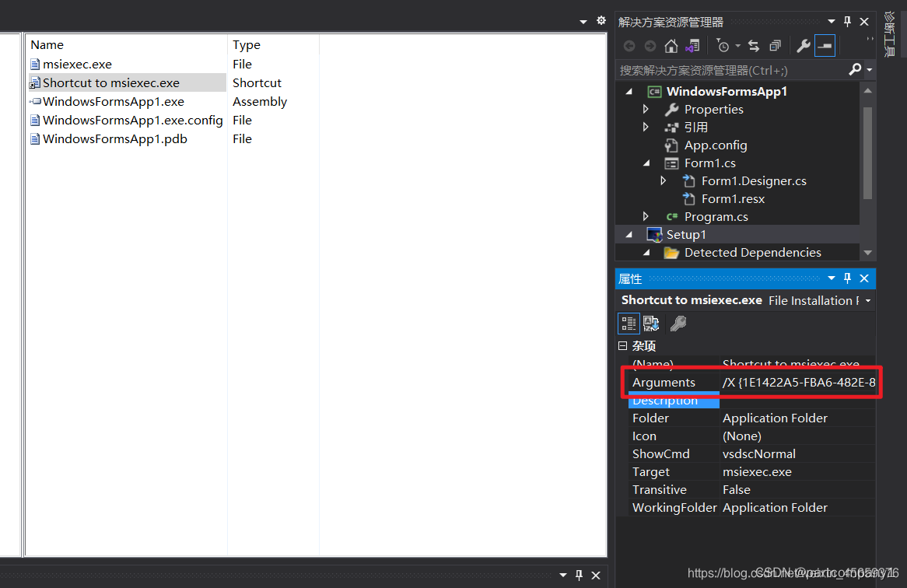The width and height of the screenshot is (907, 588).
Task: Open the Pending Changes Filter dropdown arrow
Action: 738,46
